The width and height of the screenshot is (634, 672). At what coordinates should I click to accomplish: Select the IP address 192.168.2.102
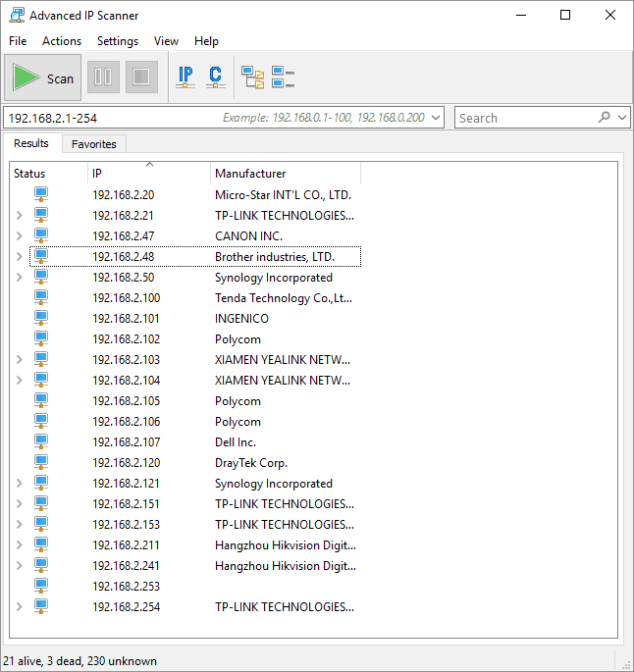[x=126, y=339]
